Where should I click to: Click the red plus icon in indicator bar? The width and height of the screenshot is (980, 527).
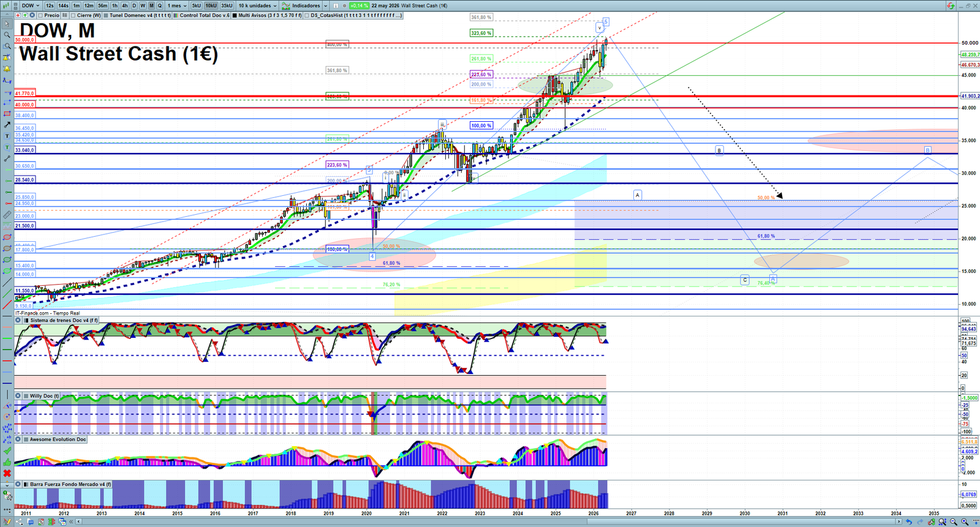(18, 15)
